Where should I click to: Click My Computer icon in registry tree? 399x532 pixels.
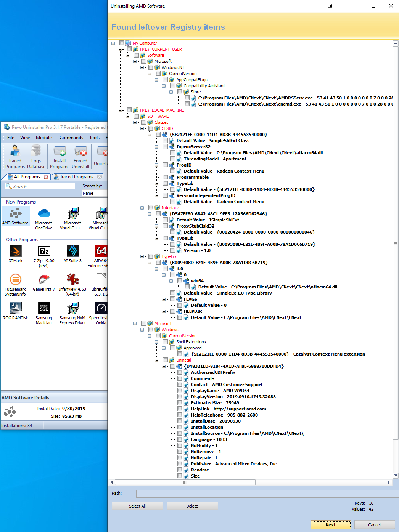128,43
